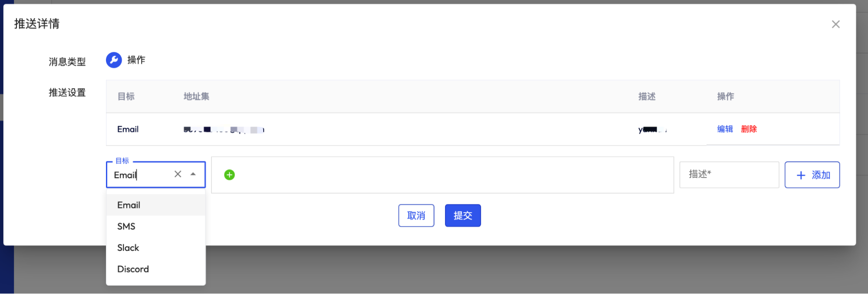Click the 编辑 link for Email row
868x294 pixels.
[725, 129]
